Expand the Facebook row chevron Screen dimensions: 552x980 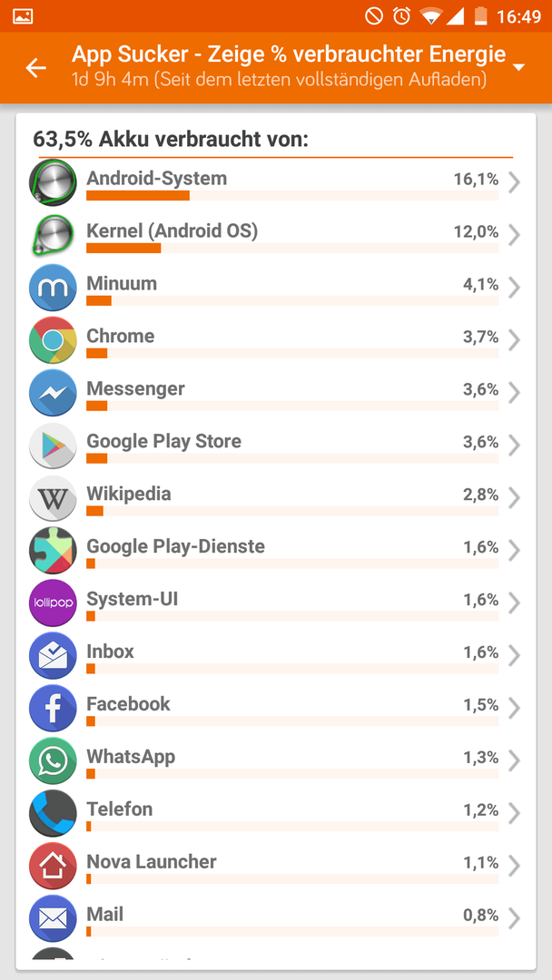(514, 708)
